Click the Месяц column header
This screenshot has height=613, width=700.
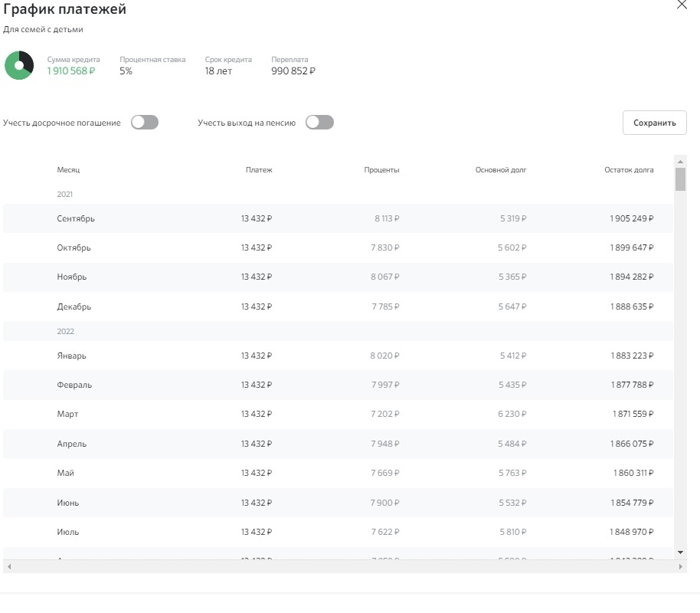click(68, 170)
